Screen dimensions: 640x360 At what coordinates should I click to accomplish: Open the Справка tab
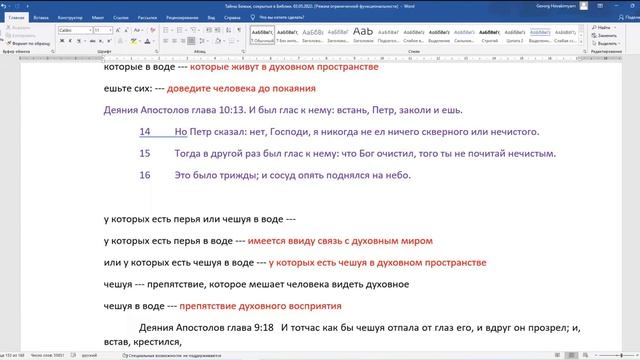click(x=232, y=18)
